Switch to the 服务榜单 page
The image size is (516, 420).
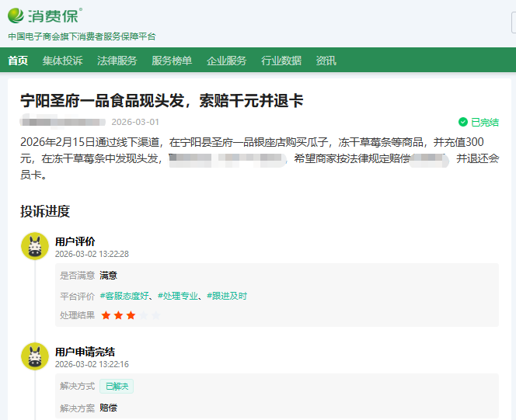171,61
